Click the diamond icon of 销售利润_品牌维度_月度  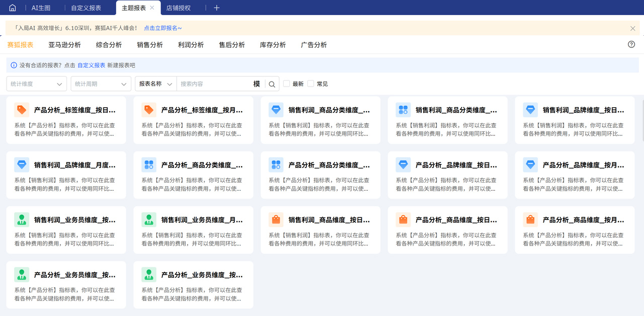pos(22,165)
